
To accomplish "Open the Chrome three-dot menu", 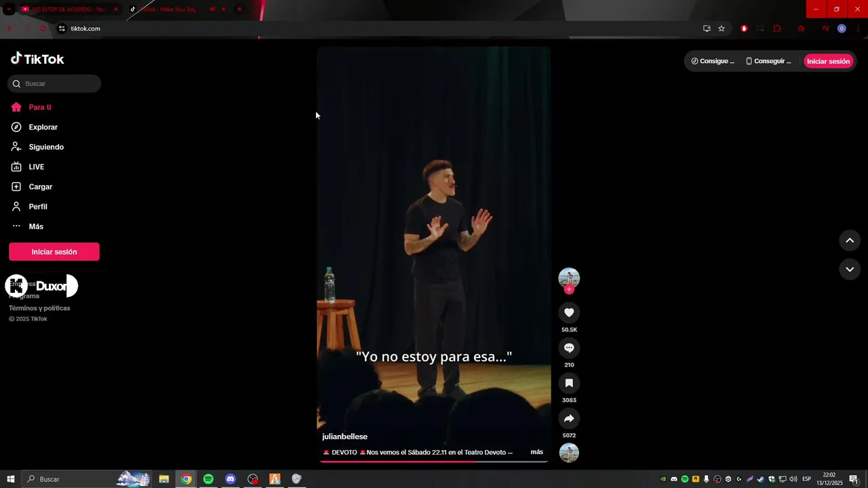I will tap(858, 28).
